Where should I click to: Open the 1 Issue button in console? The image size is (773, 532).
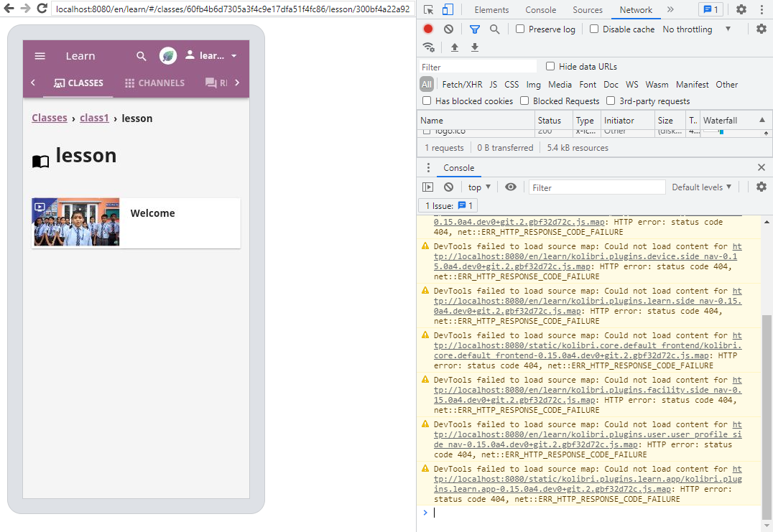click(x=448, y=205)
